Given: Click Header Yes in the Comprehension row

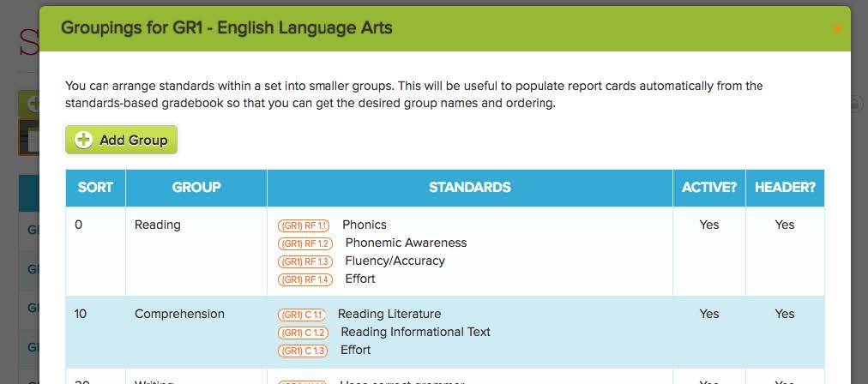Looking at the screenshot, I should click(x=785, y=314).
